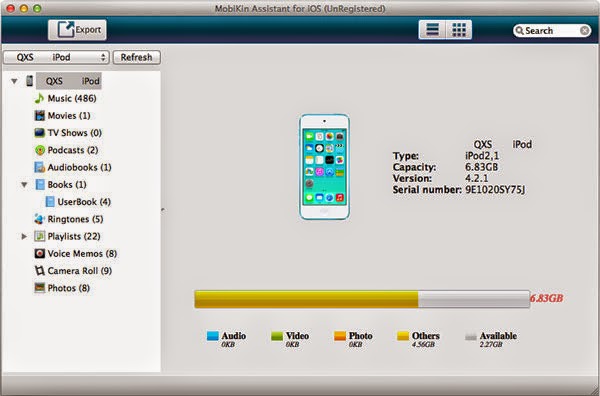Viewport: 600px width, 396px height.
Task: Click the Music note icon
Action: (x=39, y=98)
